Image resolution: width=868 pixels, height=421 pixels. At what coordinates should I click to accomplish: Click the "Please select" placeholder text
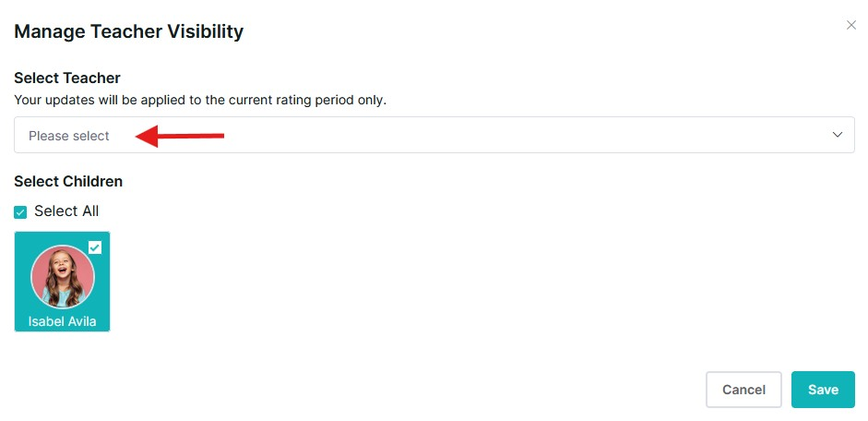pyautogui.click(x=69, y=136)
